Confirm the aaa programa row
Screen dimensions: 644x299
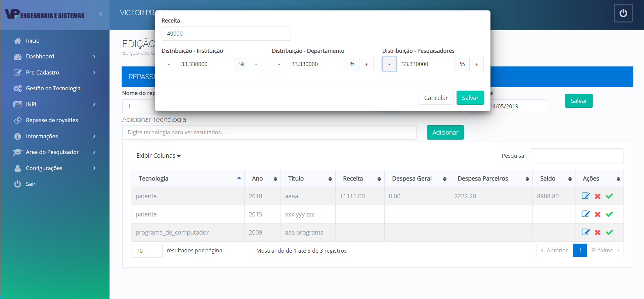[x=609, y=232]
